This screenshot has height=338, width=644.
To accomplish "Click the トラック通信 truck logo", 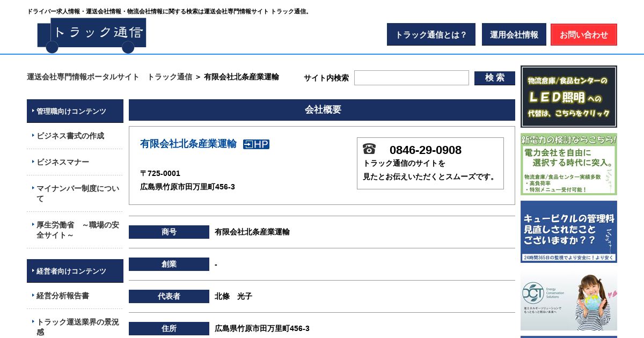I will pos(92,35).
